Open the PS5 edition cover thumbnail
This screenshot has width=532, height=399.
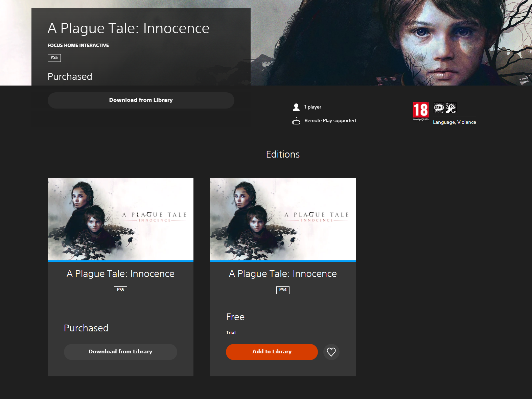click(x=120, y=219)
